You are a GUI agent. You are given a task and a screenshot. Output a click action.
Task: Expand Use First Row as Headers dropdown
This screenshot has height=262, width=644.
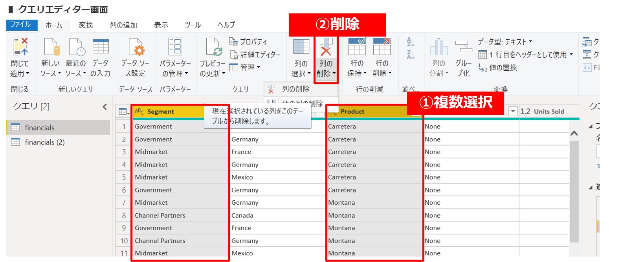(571, 55)
